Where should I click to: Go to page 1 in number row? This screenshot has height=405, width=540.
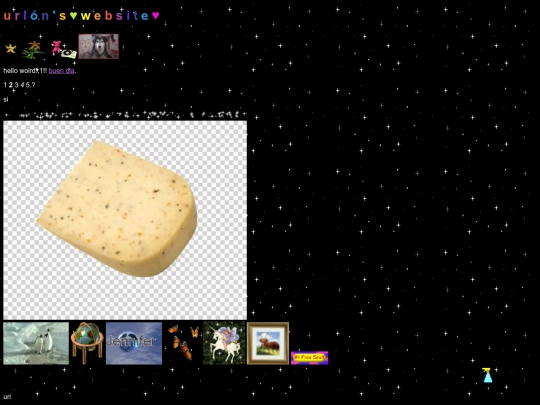5,85
